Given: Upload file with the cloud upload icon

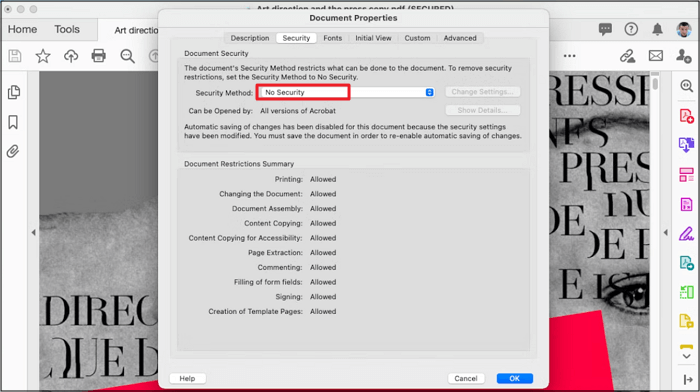Looking at the screenshot, I should coord(71,56).
